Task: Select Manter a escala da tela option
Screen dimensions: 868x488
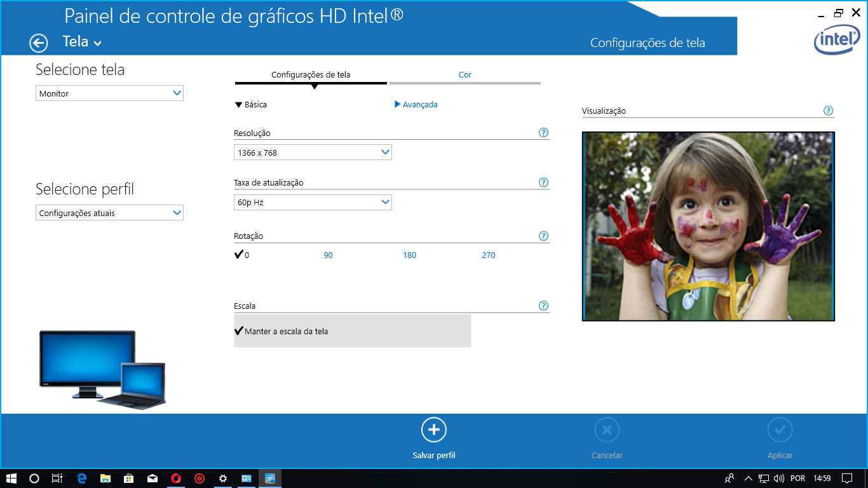Action: [352, 331]
